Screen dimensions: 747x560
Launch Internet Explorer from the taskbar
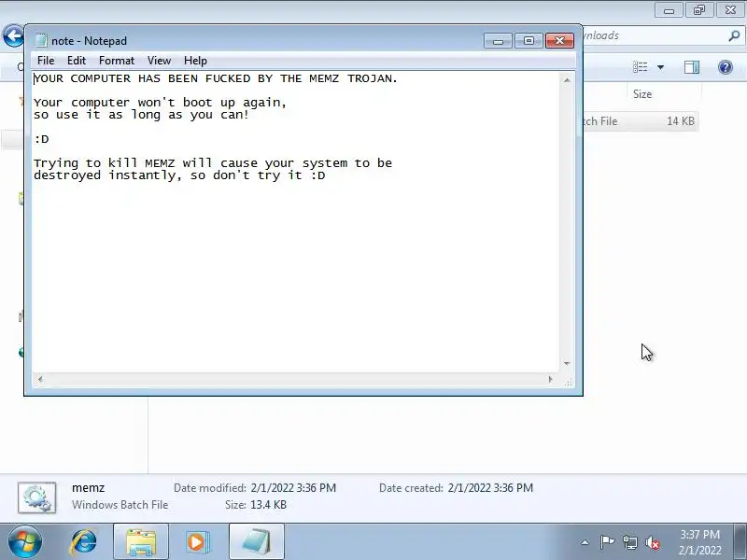83,542
